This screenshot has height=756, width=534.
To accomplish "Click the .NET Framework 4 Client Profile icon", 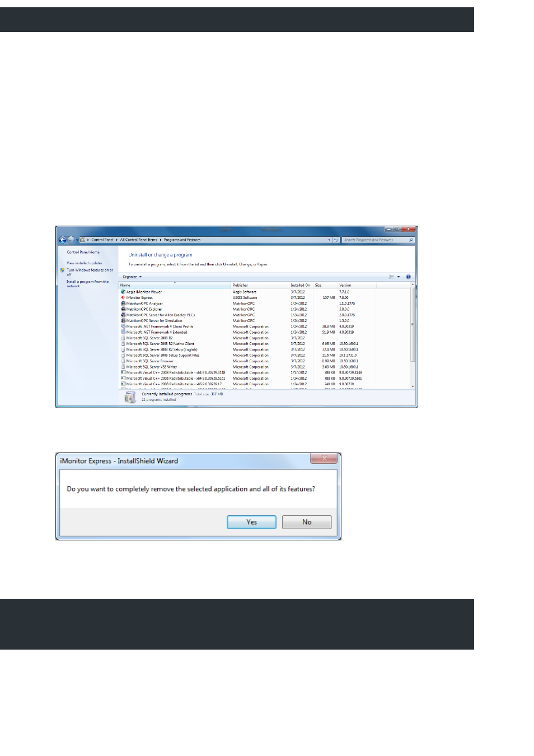I will (123, 326).
